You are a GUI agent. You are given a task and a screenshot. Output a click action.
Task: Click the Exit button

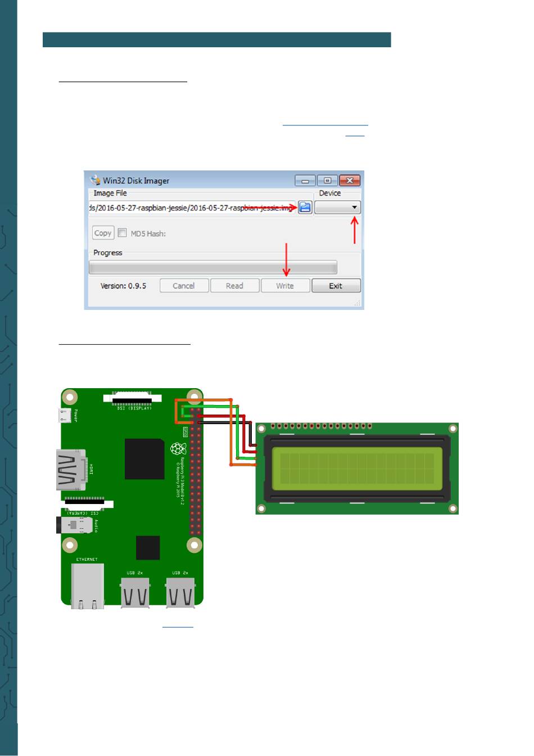coord(336,286)
